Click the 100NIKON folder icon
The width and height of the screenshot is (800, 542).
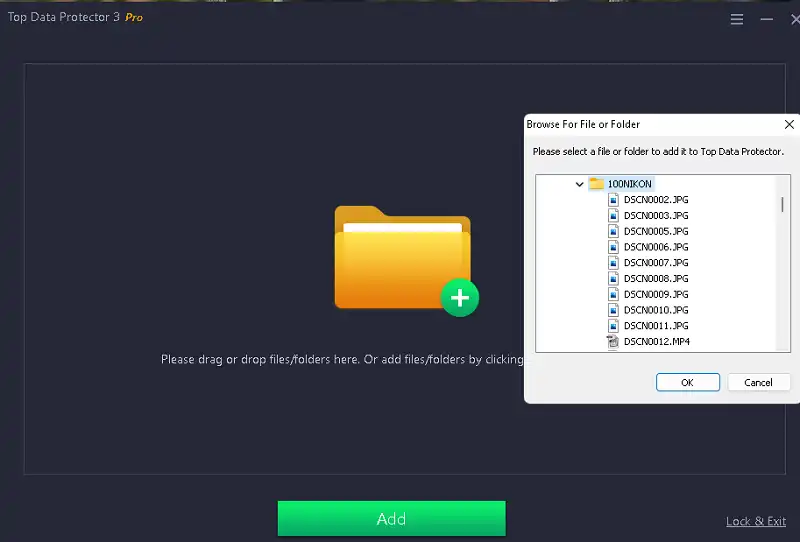coord(596,184)
